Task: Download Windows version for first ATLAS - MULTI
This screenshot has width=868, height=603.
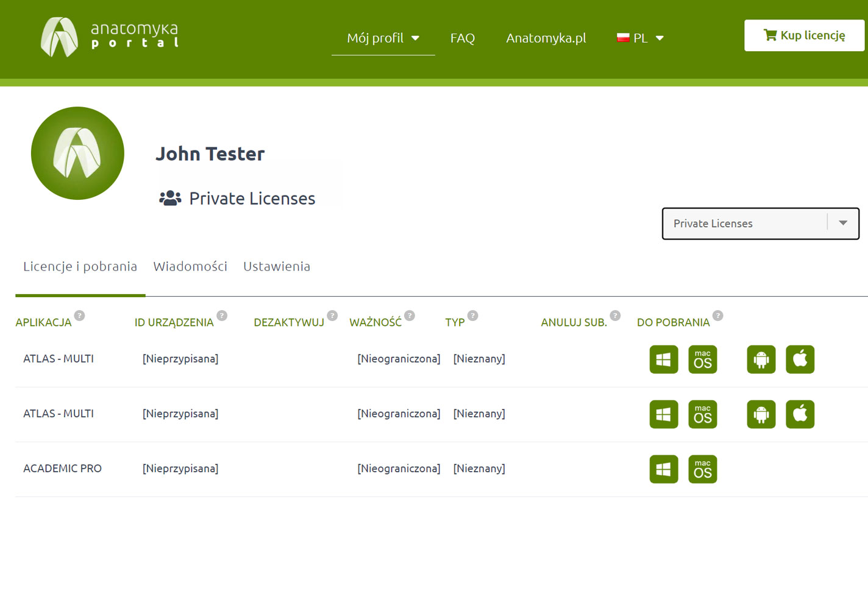Action: [x=663, y=359]
